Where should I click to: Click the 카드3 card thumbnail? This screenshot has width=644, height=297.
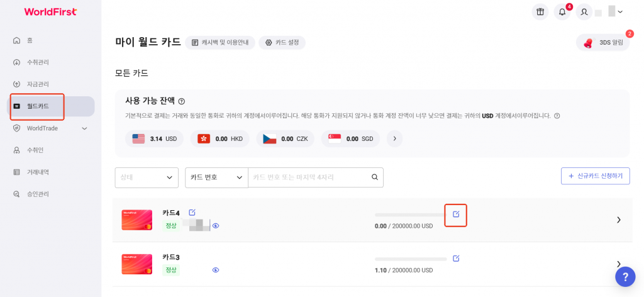136,264
